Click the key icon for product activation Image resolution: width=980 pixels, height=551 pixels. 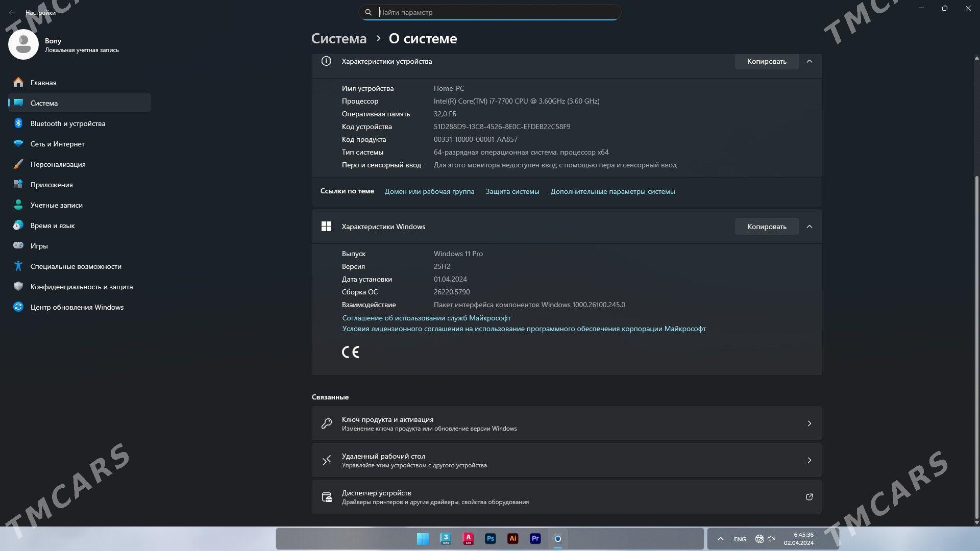pos(327,423)
